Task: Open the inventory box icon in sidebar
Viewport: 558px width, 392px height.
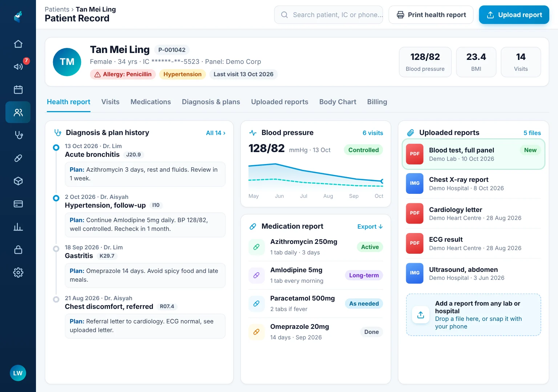Action: [18, 181]
